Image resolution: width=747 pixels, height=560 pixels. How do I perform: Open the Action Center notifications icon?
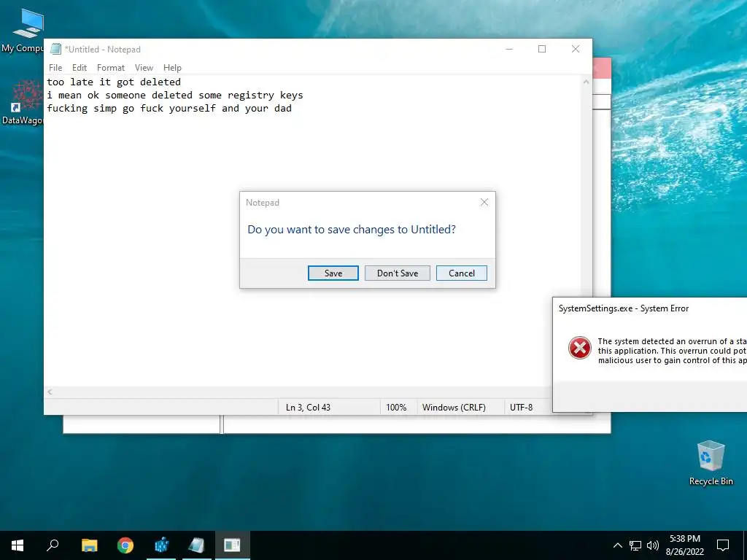(x=723, y=545)
